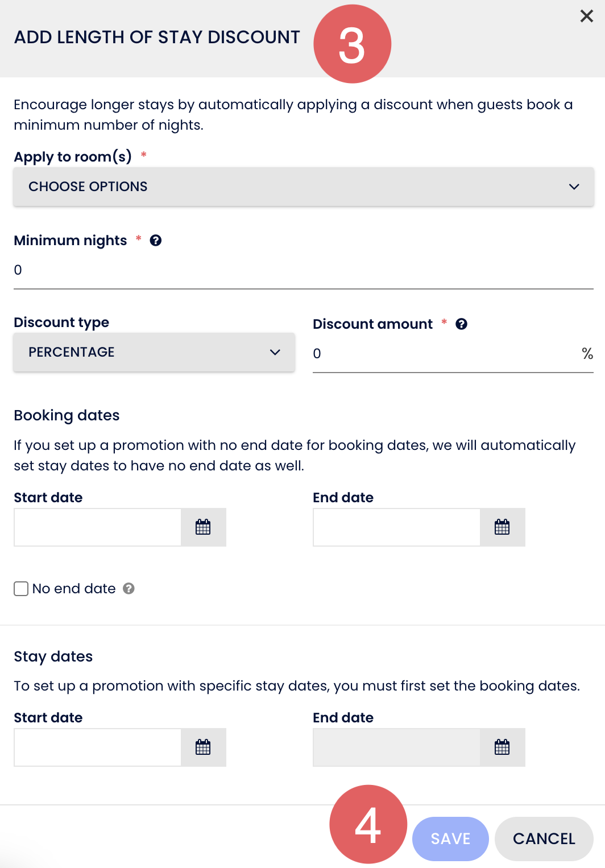Click the Booking dates Start date text field
This screenshot has height=868, width=605.
[98, 527]
